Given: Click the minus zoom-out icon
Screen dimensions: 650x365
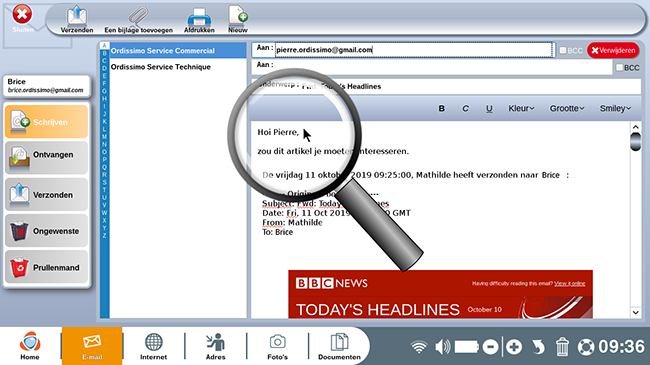Looking at the screenshot, I should 490,347.
